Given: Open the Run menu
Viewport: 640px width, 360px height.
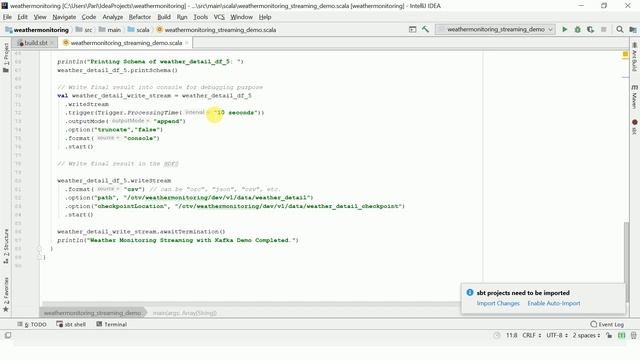Looking at the screenshot, I should point(182,17).
